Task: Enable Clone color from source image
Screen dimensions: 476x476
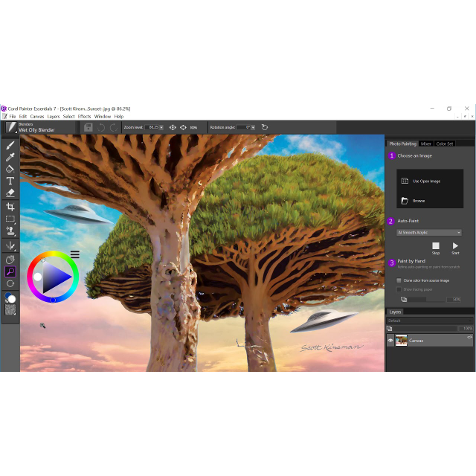Action: pyautogui.click(x=399, y=280)
